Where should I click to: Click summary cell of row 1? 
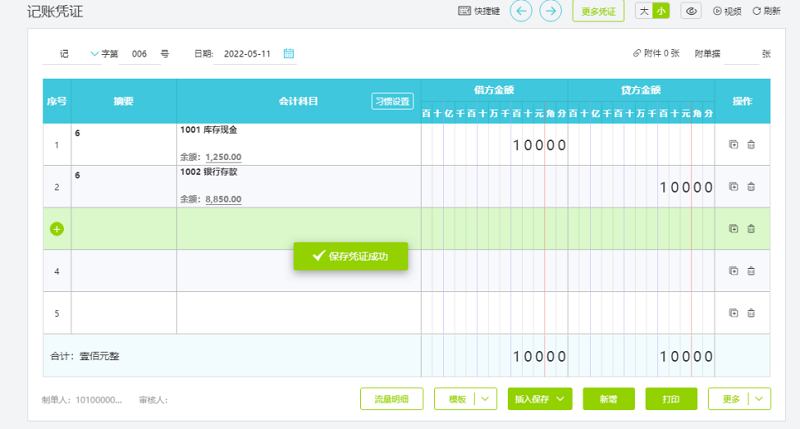point(123,144)
